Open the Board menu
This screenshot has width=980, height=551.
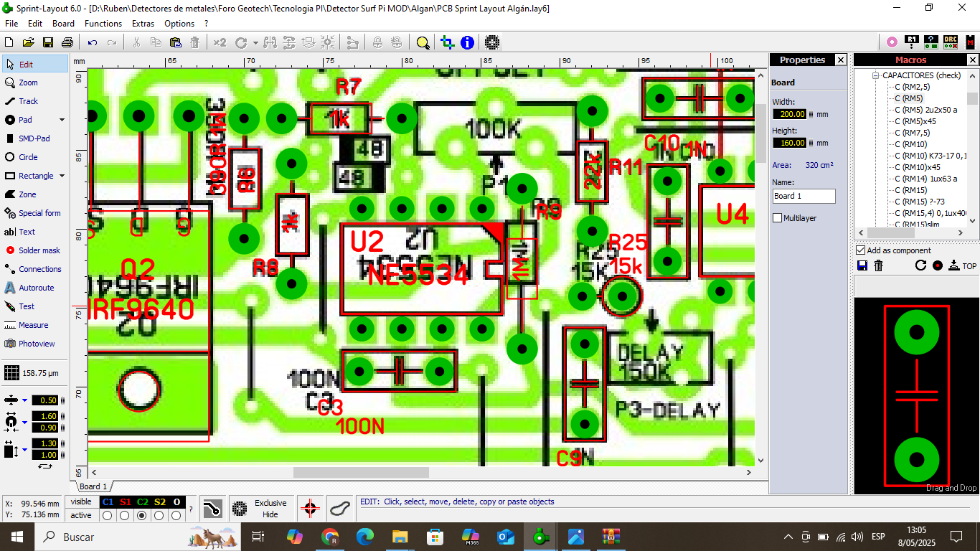(x=63, y=24)
